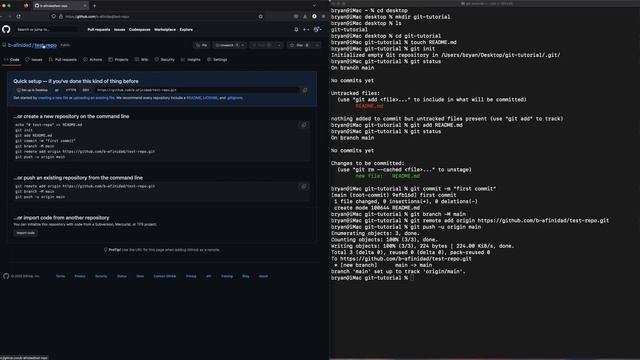
Task: Open the notifications bell in GitHub header
Action: click(x=296, y=29)
